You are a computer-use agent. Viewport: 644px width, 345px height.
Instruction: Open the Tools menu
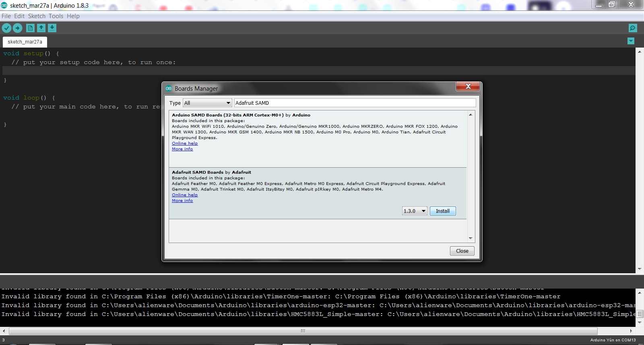pos(56,16)
